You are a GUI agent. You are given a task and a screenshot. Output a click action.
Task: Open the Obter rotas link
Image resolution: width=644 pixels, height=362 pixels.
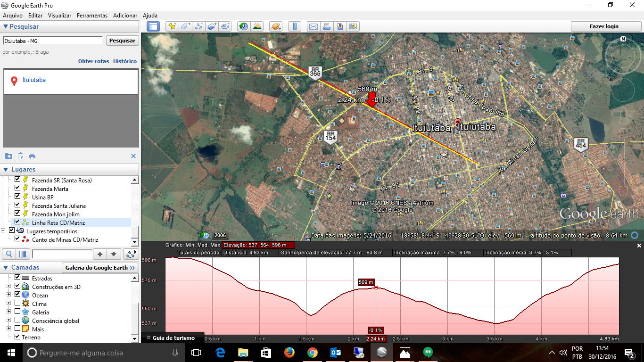click(93, 61)
